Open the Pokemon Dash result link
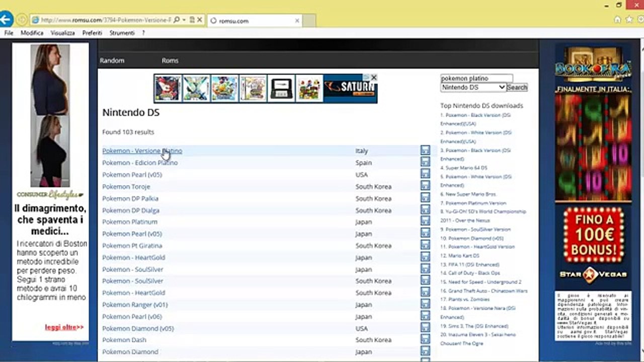The image size is (644, 362). [124, 340]
